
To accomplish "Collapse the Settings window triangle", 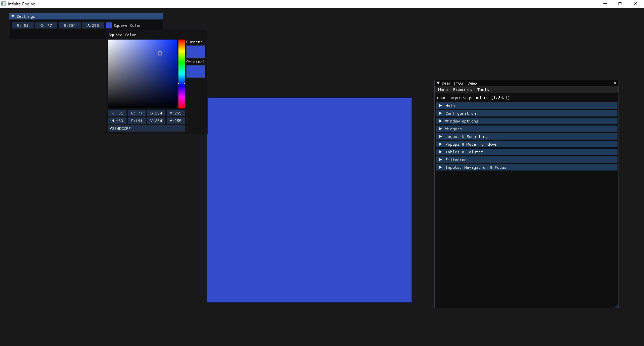I will [13, 16].
